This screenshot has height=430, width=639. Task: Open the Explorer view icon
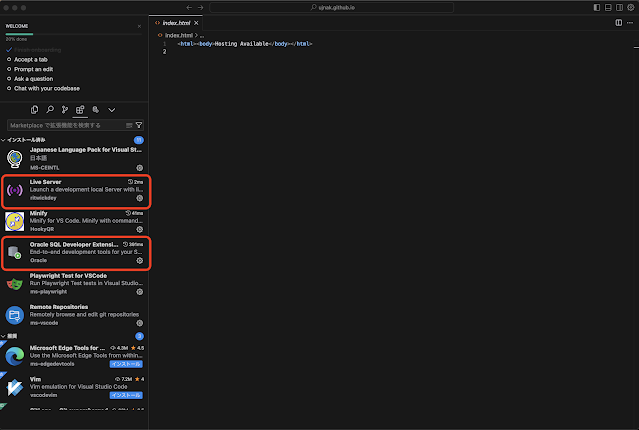(x=35, y=110)
